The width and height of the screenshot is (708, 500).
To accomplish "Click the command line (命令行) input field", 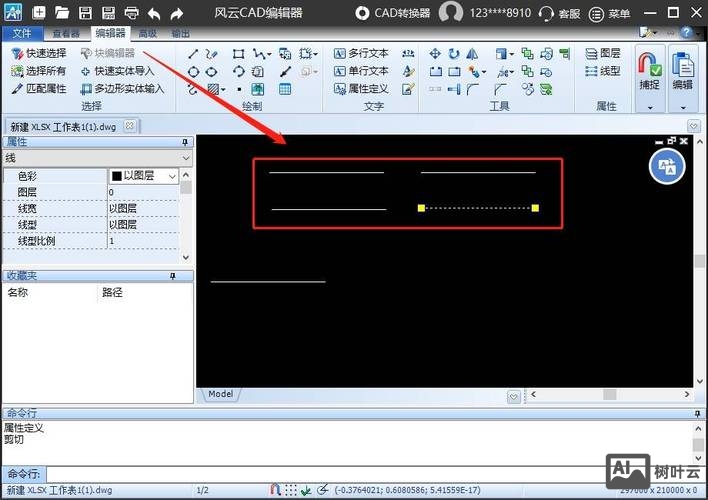I will pos(370,473).
